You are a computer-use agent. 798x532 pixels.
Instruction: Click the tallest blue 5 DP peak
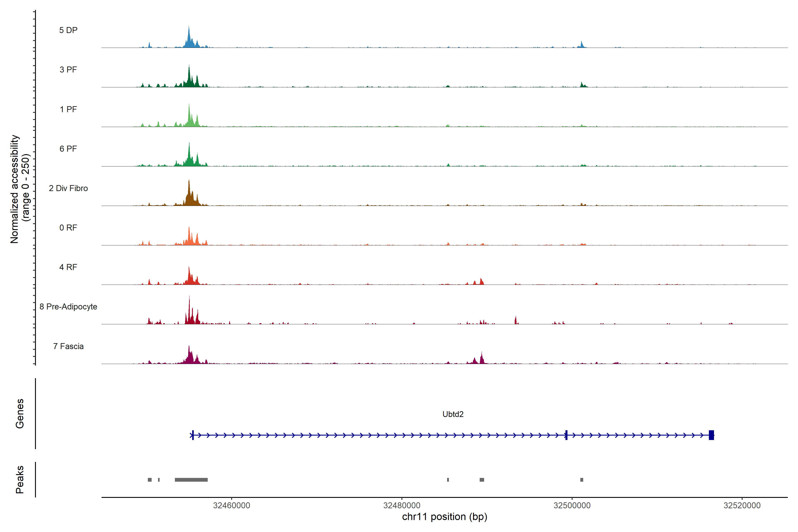(189, 37)
